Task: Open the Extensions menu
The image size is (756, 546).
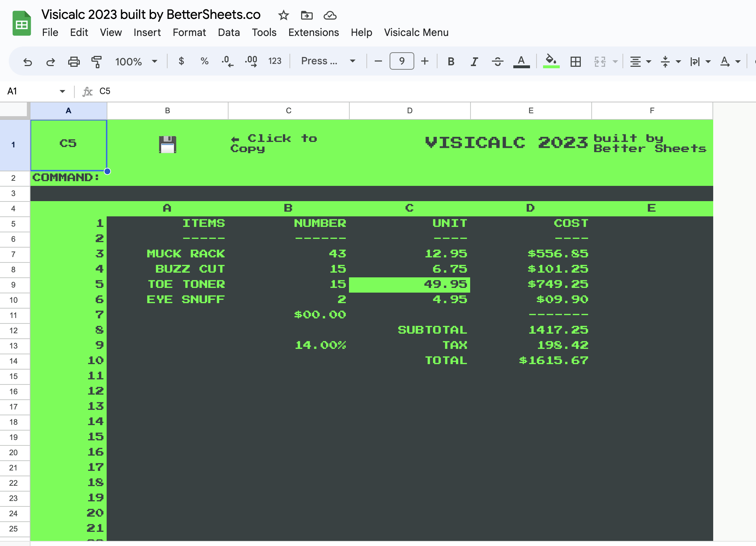Action: pyautogui.click(x=313, y=33)
